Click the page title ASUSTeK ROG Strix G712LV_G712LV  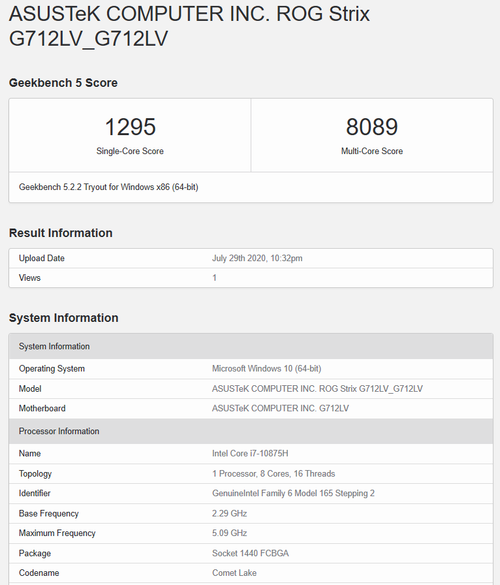[x=189, y=26]
